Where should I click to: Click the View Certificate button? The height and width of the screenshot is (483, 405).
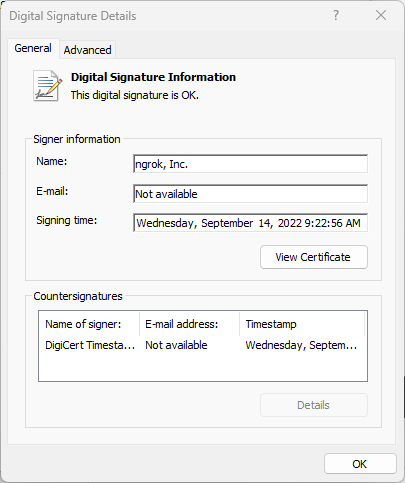(314, 257)
